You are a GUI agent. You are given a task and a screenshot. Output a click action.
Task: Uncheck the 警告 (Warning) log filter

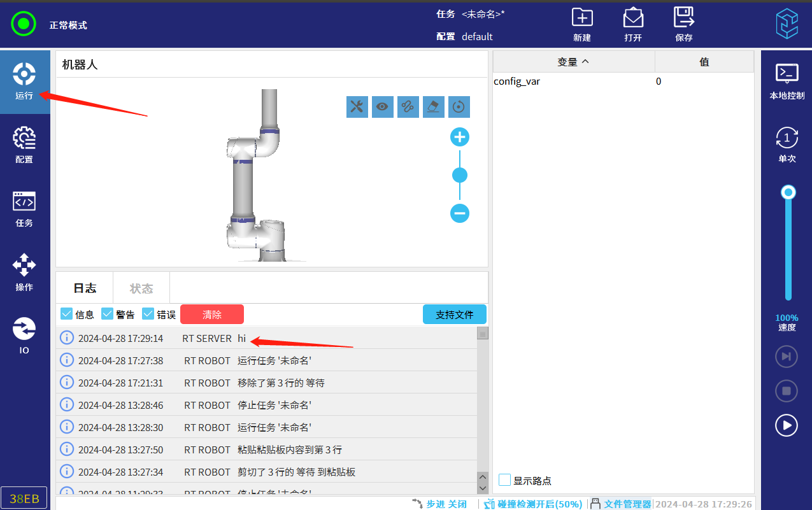[x=107, y=314]
